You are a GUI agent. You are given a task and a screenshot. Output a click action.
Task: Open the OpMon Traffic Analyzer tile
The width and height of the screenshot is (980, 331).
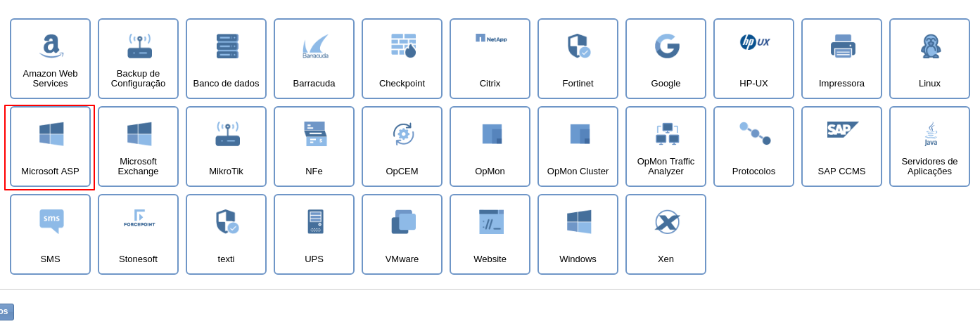tap(666, 147)
